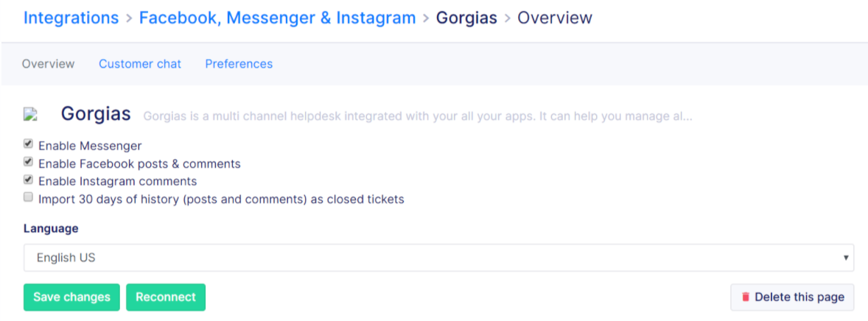Click the Gorgias integration title
The height and width of the screenshot is (321, 868).
click(x=96, y=114)
